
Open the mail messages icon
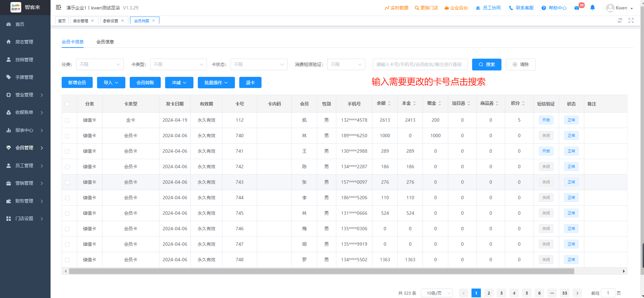pos(577,8)
